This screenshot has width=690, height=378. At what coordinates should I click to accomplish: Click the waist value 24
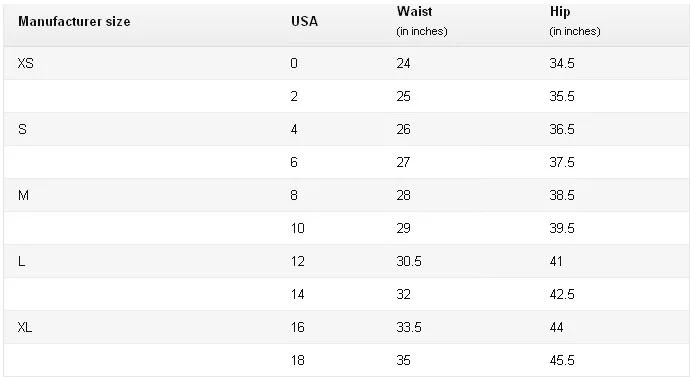[403, 63]
